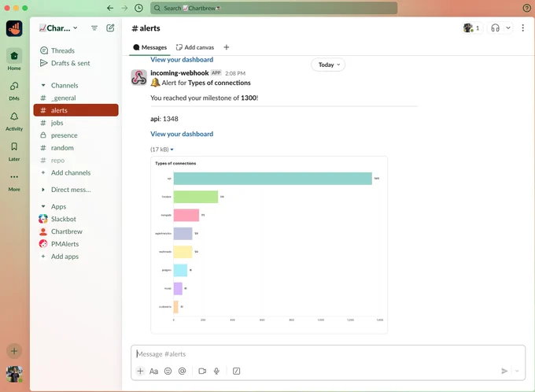Add a new tab with plus
Image resolution: width=535 pixels, height=392 pixels.
pos(227,47)
